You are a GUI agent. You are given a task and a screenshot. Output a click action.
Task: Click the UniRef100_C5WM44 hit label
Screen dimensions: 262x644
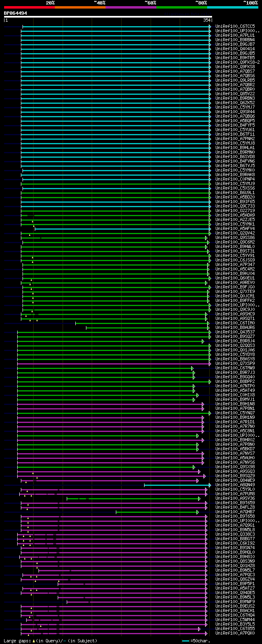[x=235, y=619]
